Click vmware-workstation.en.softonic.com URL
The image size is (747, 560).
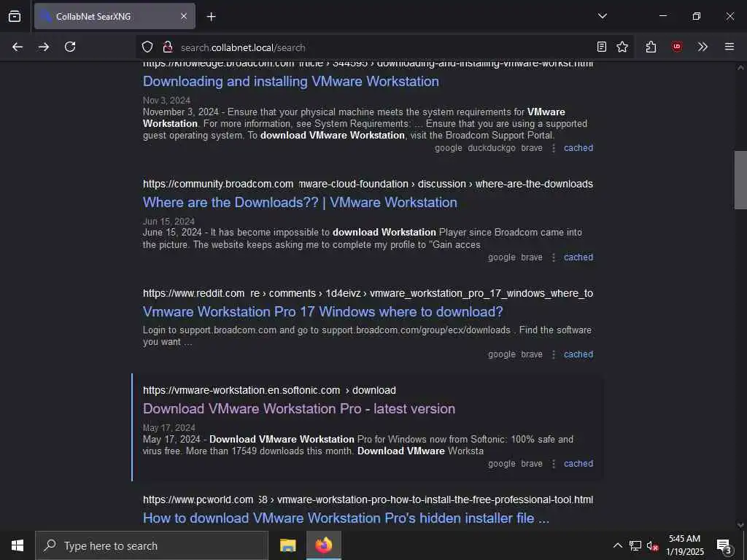pos(270,391)
